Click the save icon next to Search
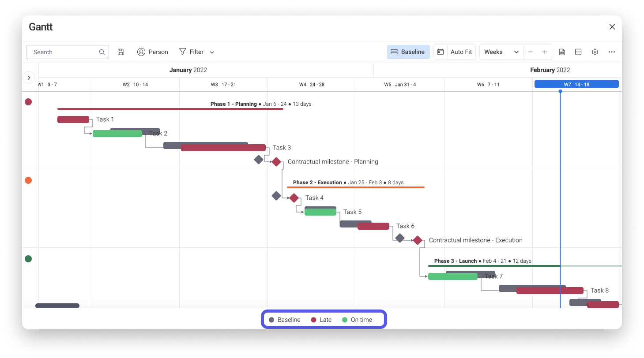 (121, 52)
